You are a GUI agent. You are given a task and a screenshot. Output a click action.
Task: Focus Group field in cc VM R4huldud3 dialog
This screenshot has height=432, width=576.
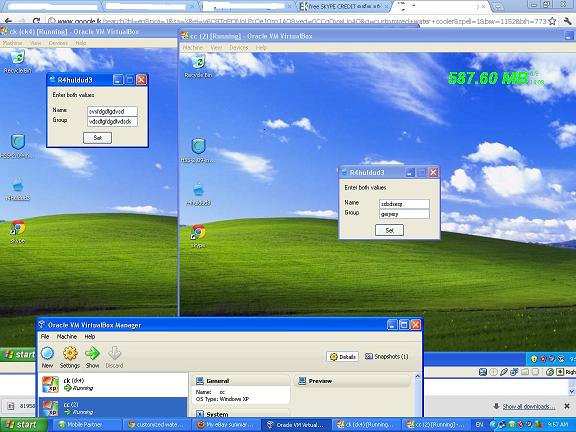pos(404,214)
